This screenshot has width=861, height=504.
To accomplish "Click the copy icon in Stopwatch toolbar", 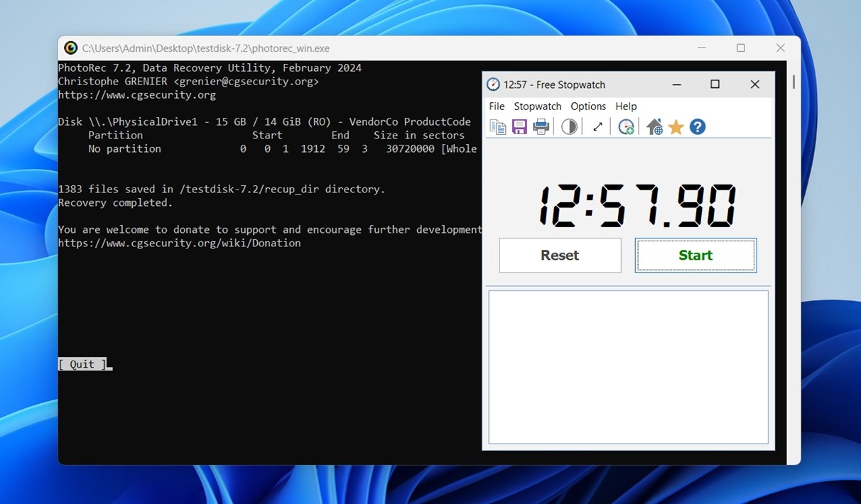I will 498,127.
